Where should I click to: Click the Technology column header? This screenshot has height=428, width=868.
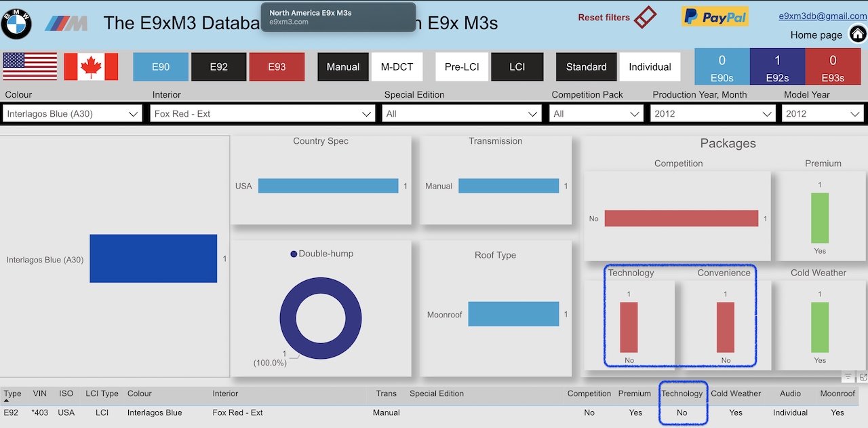[682, 393]
